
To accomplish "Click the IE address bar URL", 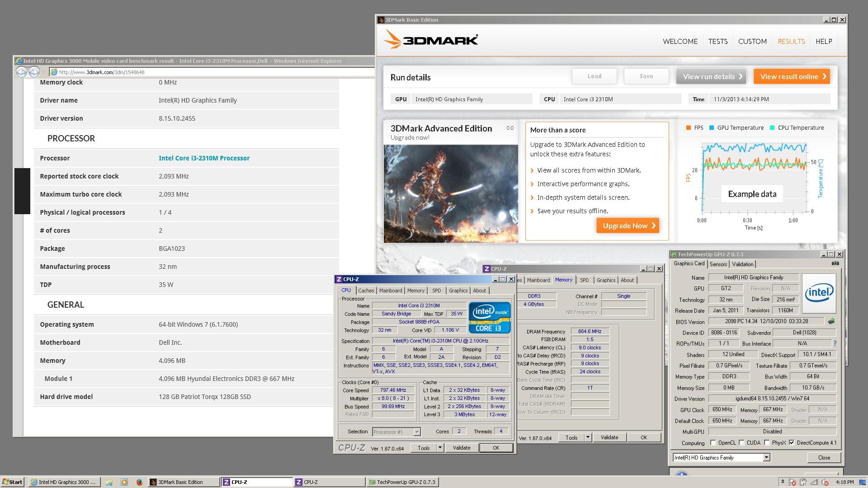I will pyautogui.click(x=102, y=72).
